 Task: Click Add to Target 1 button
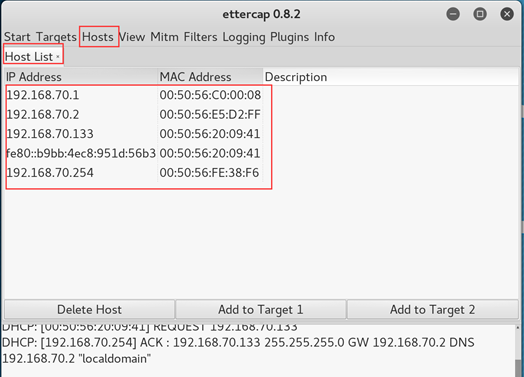(x=261, y=309)
